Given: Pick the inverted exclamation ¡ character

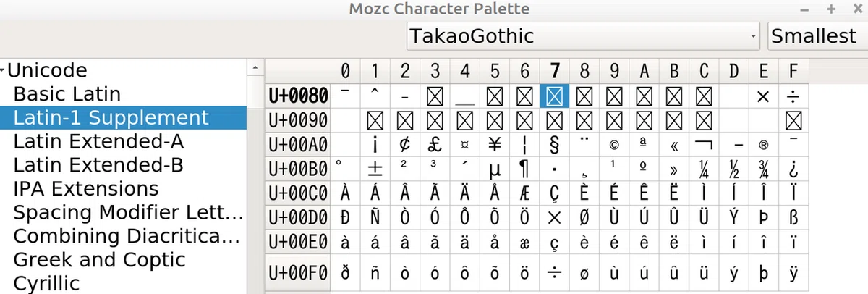Looking at the screenshot, I should click(x=375, y=144).
